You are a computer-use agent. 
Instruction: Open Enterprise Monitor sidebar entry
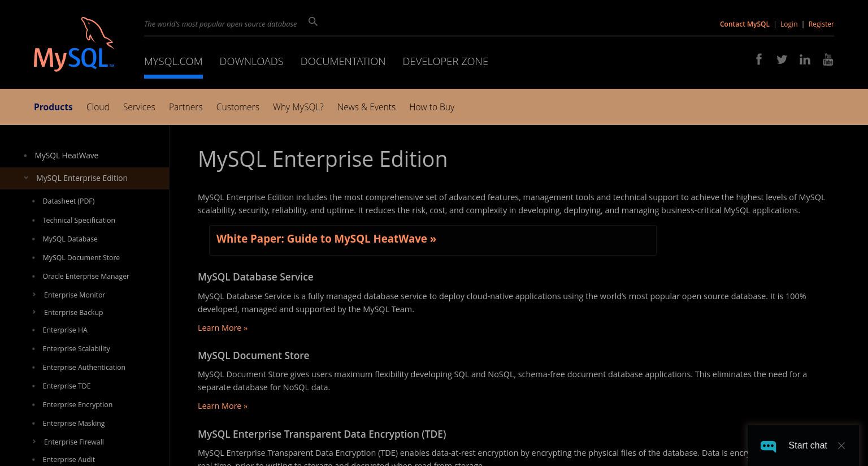tap(74, 295)
